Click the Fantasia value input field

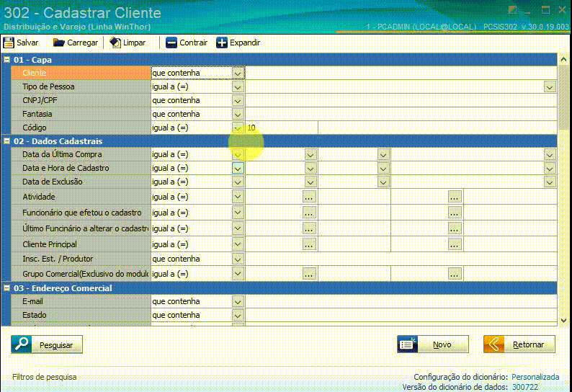pos(401,115)
